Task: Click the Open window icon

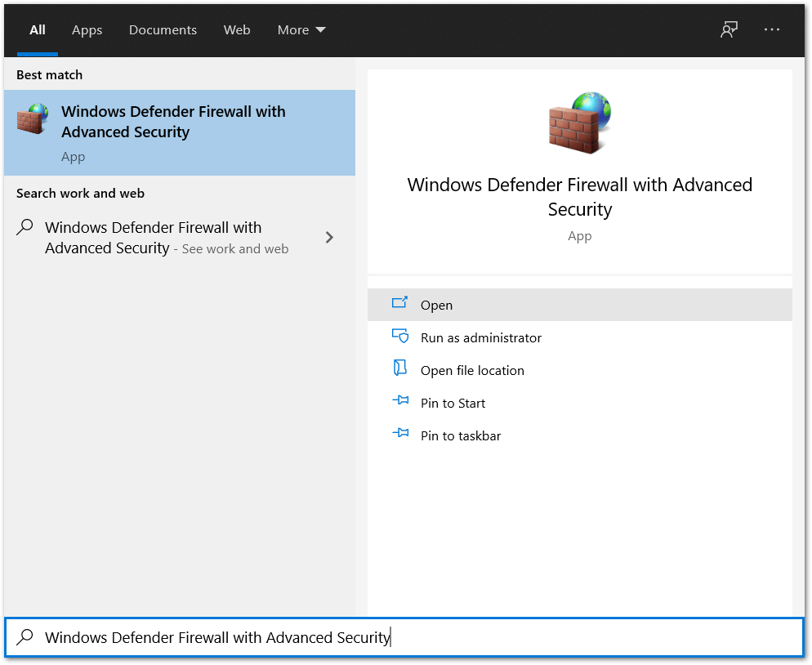Action: coord(399,302)
